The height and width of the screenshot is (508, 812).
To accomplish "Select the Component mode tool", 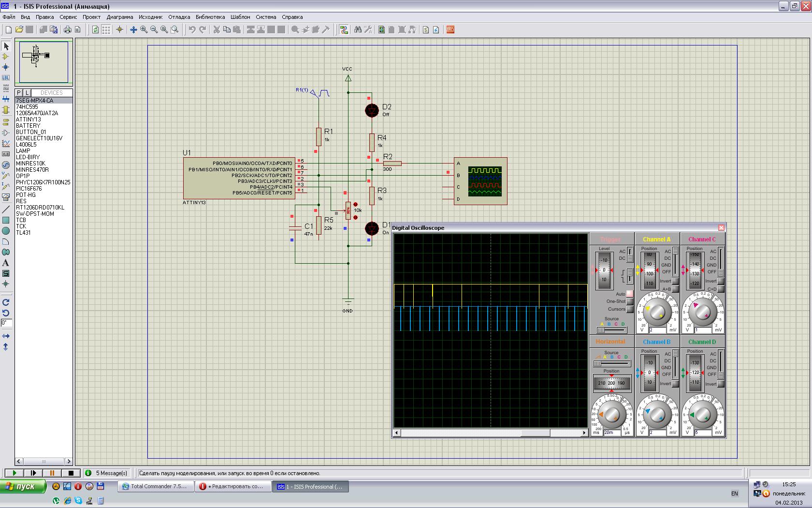I will pos(6,57).
